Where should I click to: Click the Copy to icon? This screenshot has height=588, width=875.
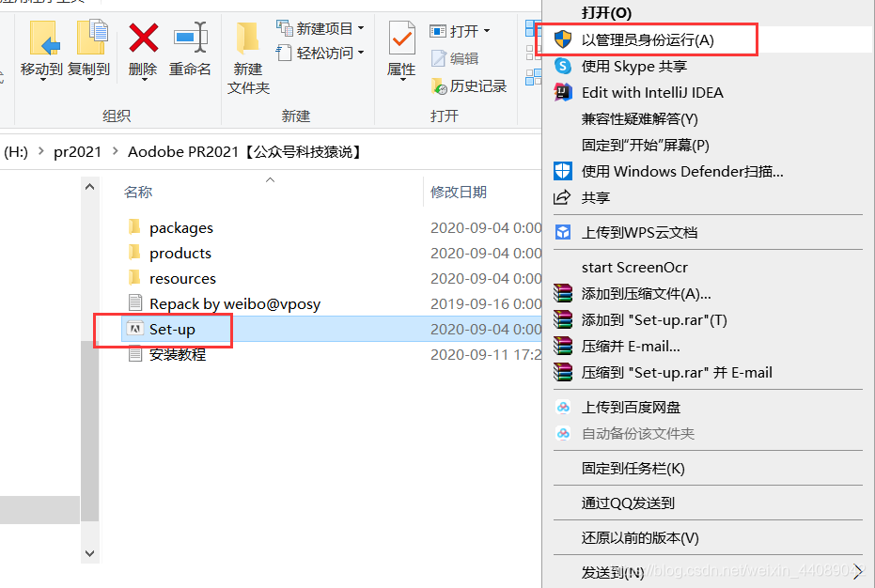pyautogui.click(x=91, y=38)
